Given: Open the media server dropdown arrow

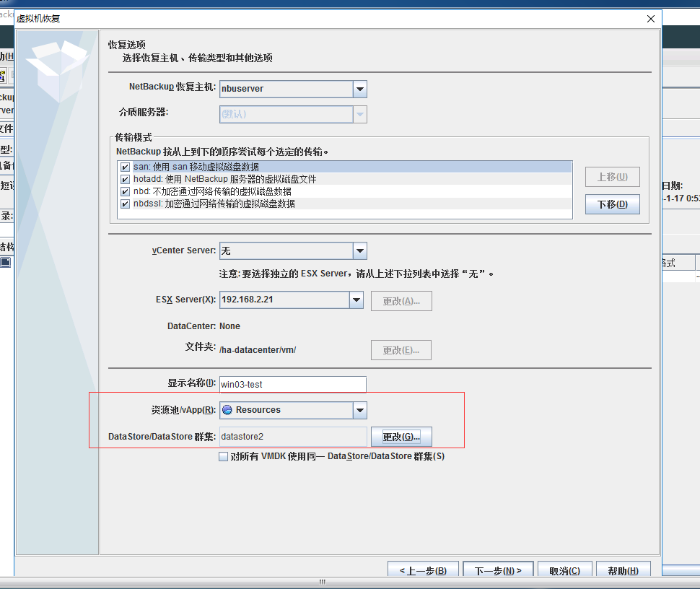Looking at the screenshot, I should [360, 114].
